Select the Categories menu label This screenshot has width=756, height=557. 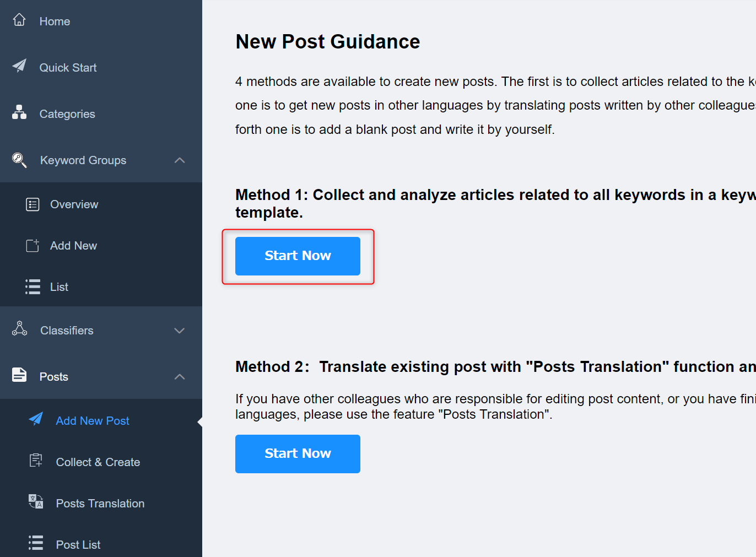67,114
